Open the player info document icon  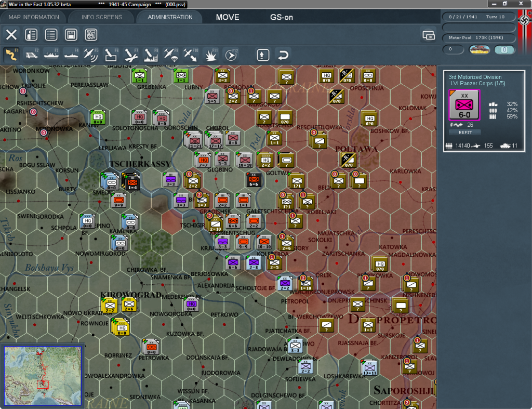(x=31, y=35)
